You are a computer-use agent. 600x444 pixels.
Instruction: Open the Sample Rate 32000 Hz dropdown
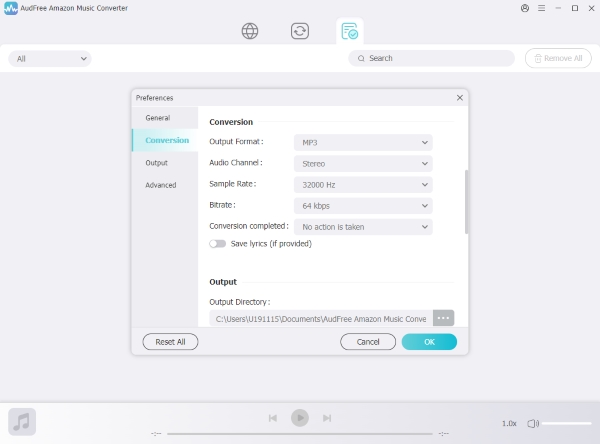(x=363, y=184)
